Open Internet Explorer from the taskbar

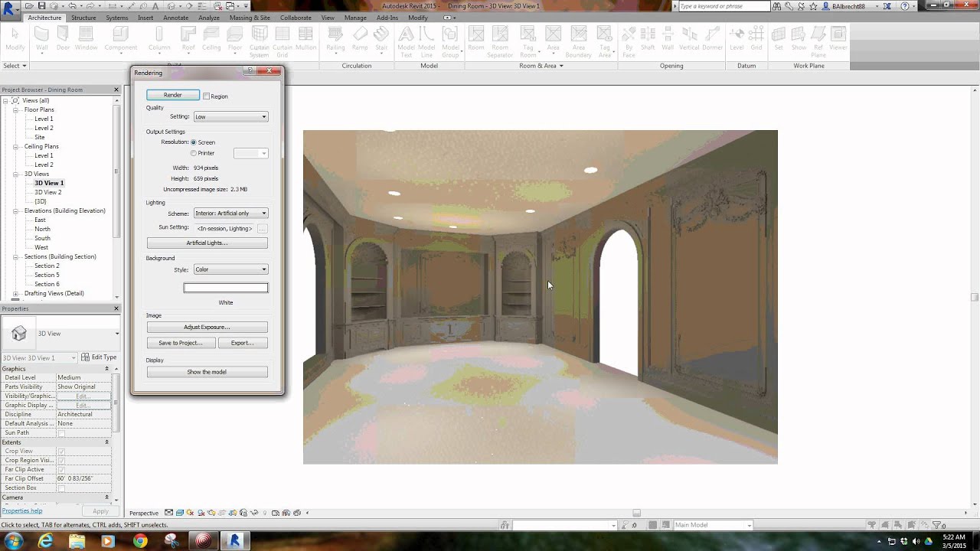pos(46,541)
